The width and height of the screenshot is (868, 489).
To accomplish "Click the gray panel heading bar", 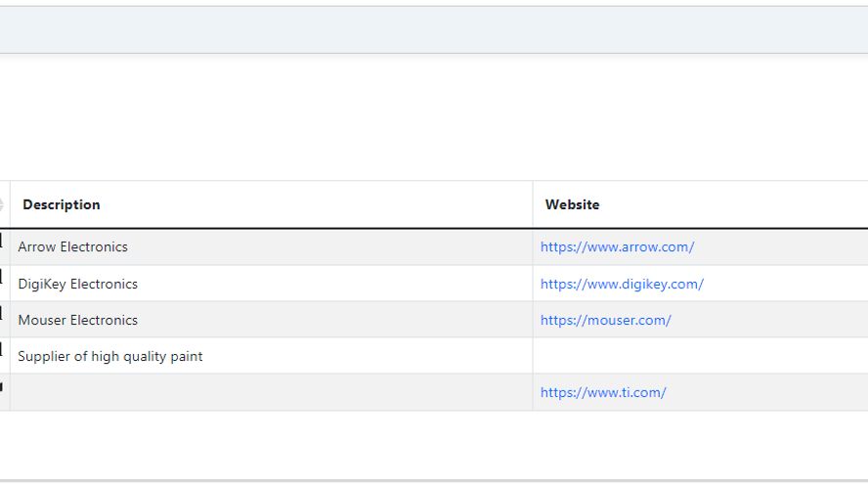I will 434,30.
